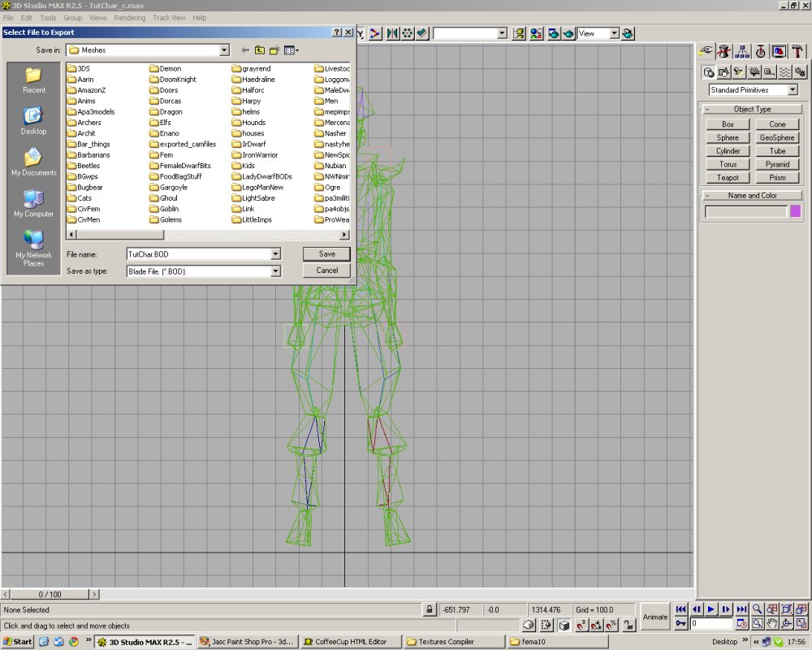Toggle the Percent Snap magnet button
The image size is (812, 650).
point(611,625)
